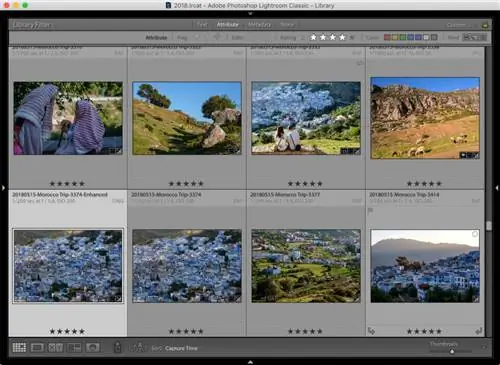Select the Morocco Trip-3374-Enhanced thumbnail
The image size is (500, 365).
point(68,266)
